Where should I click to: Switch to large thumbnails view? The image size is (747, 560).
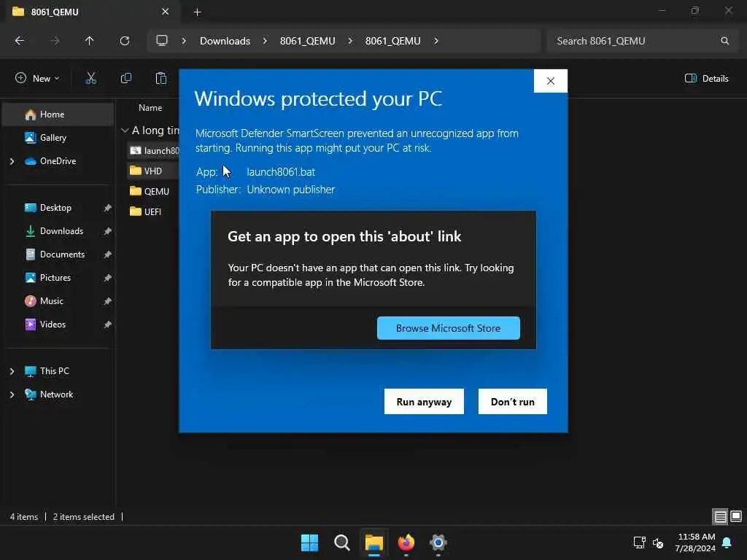tap(736, 516)
